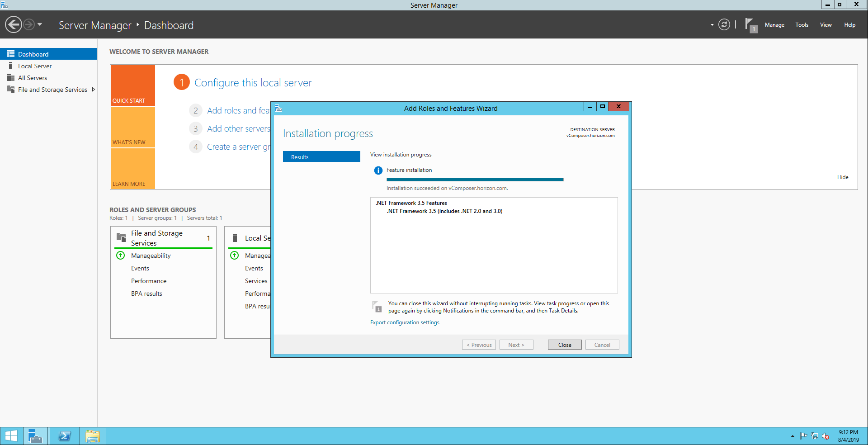Click the Windows Start button
This screenshot has height=445, width=868.
[x=11, y=436]
